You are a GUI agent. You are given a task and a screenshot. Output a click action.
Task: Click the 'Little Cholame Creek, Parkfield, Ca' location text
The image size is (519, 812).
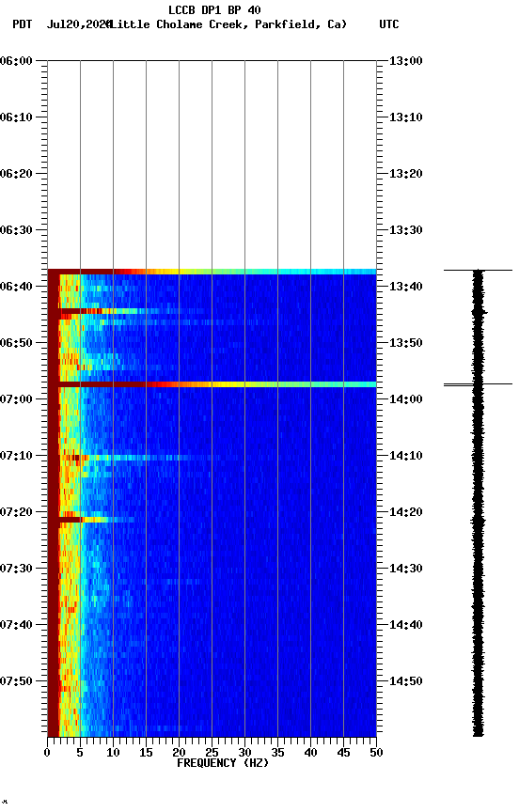228,24
